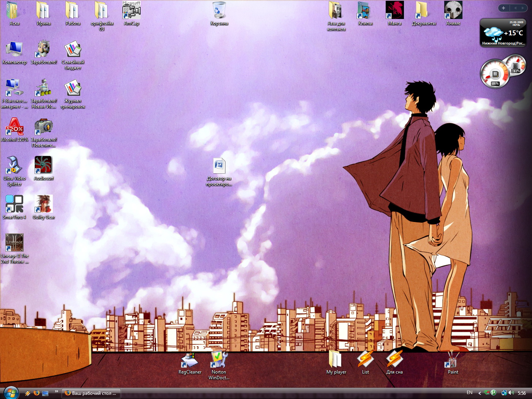Image resolution: width=532 pixels, height=399 pixels.
Task: Launch Заработало! Повелите... shortcut
Action: coord(43,133)
